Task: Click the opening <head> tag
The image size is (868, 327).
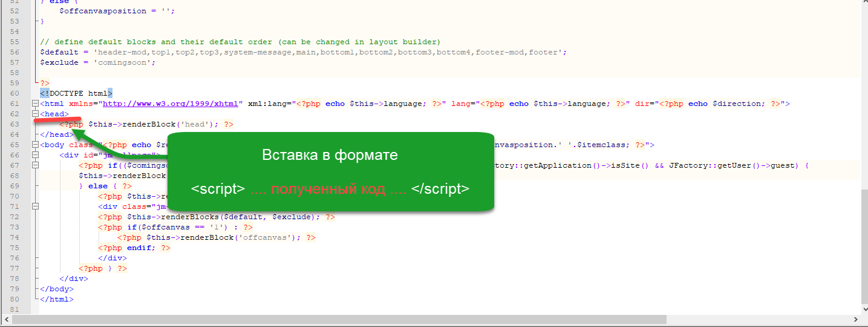Action: point(54,114)
